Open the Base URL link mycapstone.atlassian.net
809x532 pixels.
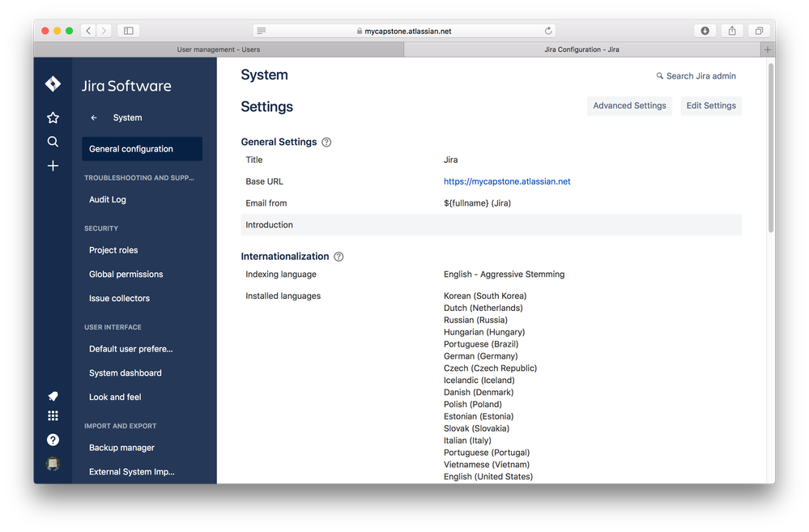point(507,181)
